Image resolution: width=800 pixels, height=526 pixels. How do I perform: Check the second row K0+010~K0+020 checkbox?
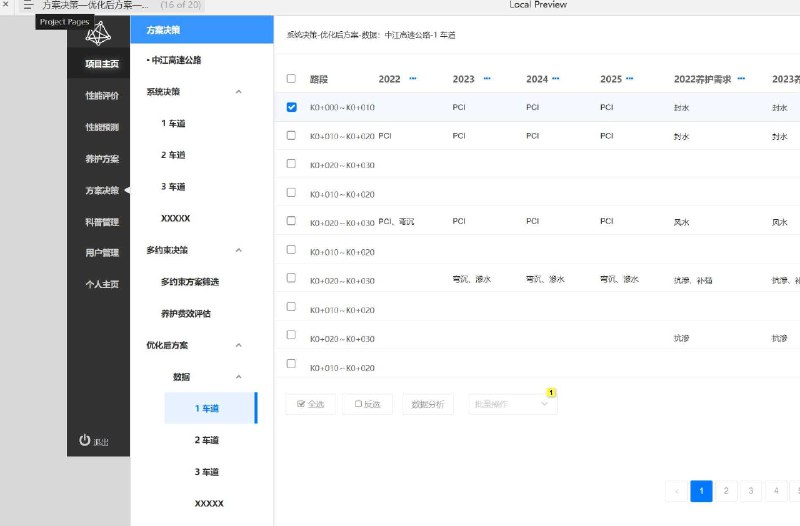[x=291, y=136]
